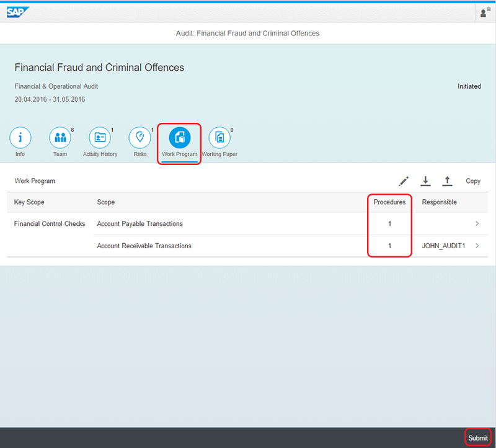Click the pencil edit icon

click(404, 181)
